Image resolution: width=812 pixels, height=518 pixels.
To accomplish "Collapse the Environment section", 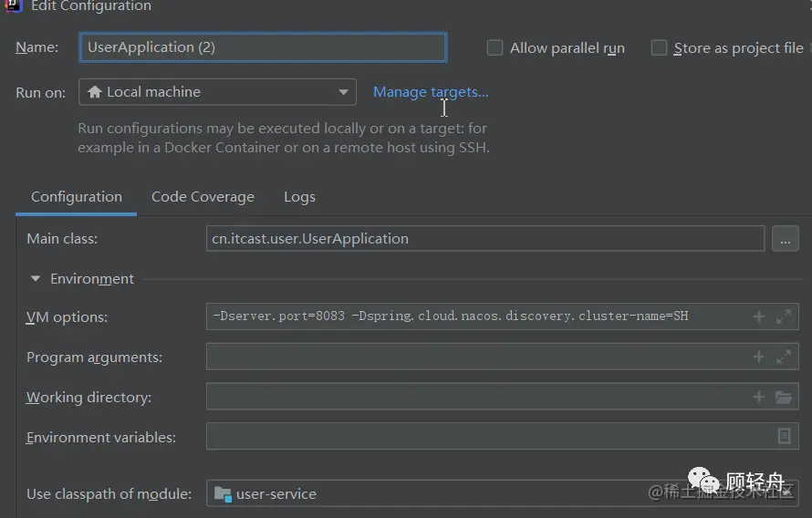I will tap(36, 278).
